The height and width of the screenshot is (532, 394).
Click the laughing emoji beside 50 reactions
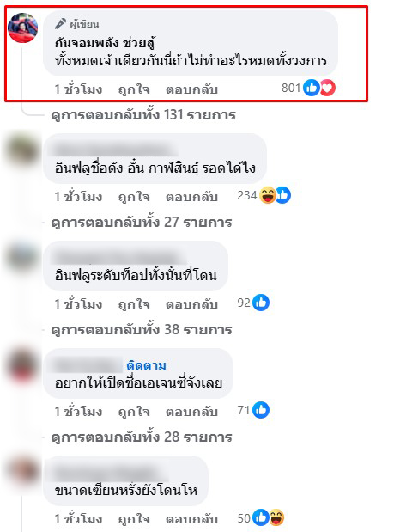coord(276,517)
